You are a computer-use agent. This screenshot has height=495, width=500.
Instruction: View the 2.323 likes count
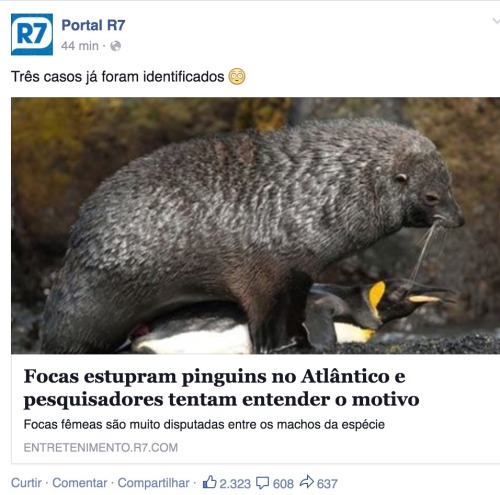235,484
